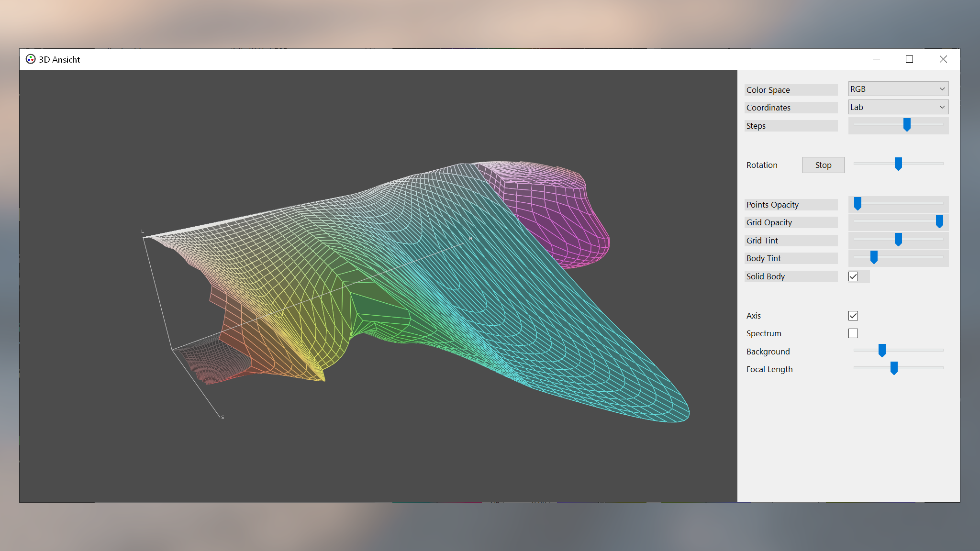
Task: Enable the Spectrum checkbox
Action: click(853, 333)
